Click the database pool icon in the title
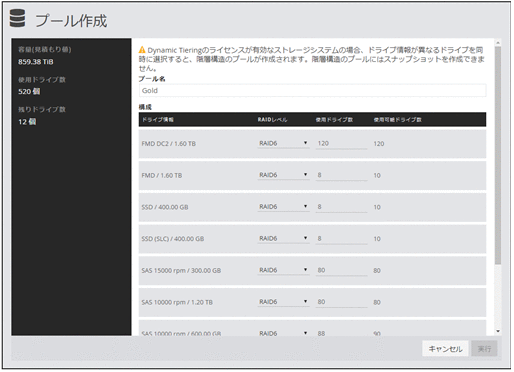 coord(17,18)
